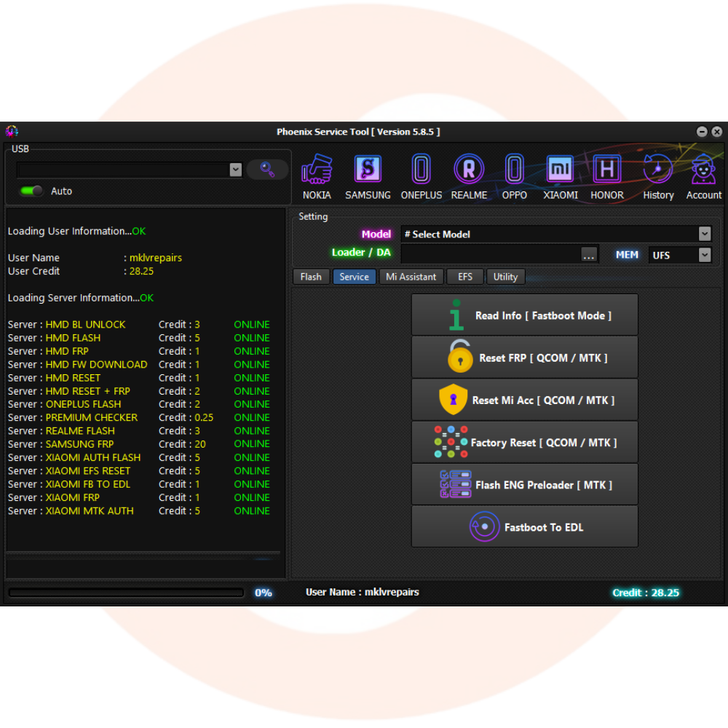Click the Loader / DA path field

(491, 254)
